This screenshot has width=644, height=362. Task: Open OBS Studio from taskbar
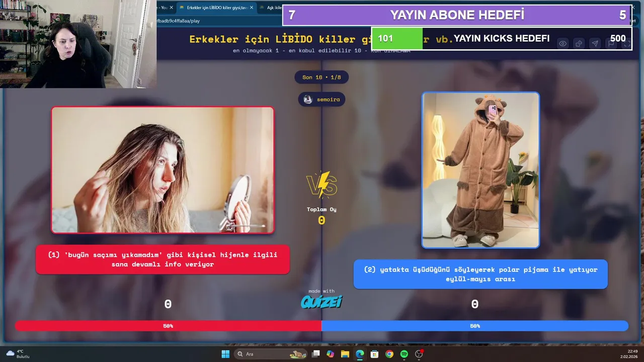click(x=419, y=354)
